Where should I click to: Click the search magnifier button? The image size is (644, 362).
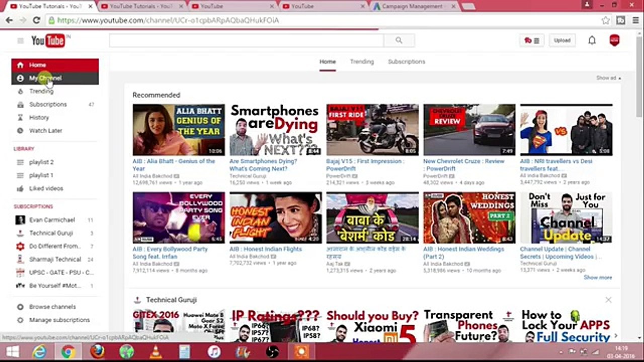398,40
